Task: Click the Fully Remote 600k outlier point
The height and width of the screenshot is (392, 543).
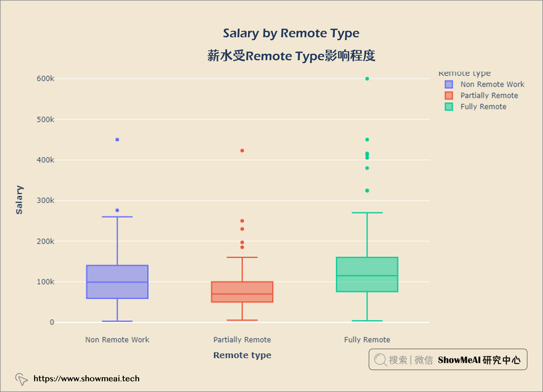Action: pyautogui.click(x=367, y=79)
